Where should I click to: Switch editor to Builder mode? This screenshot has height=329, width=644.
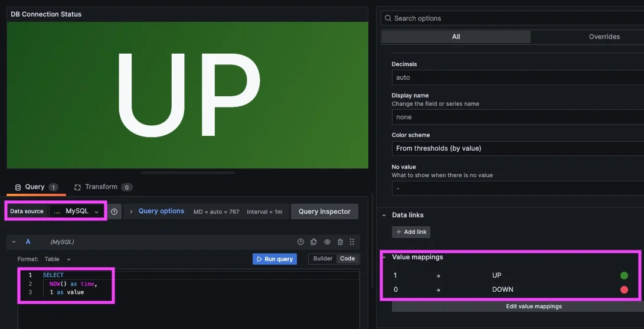(323, 259)
